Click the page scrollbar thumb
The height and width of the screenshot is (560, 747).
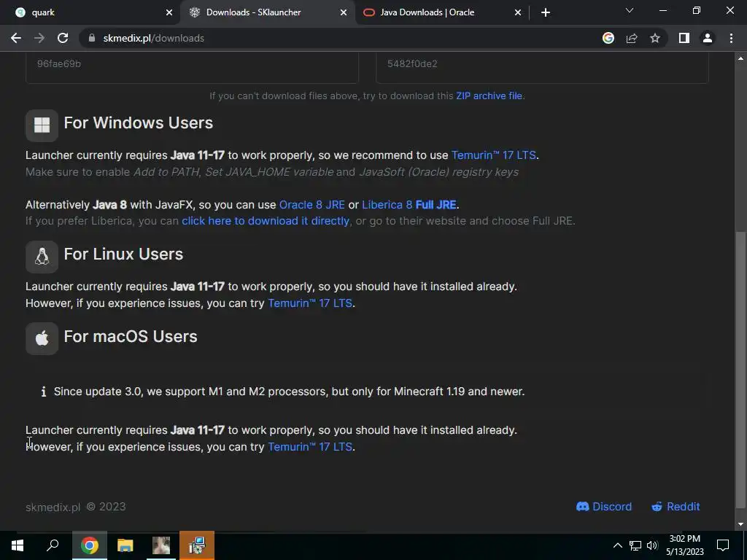coord(740,369)
